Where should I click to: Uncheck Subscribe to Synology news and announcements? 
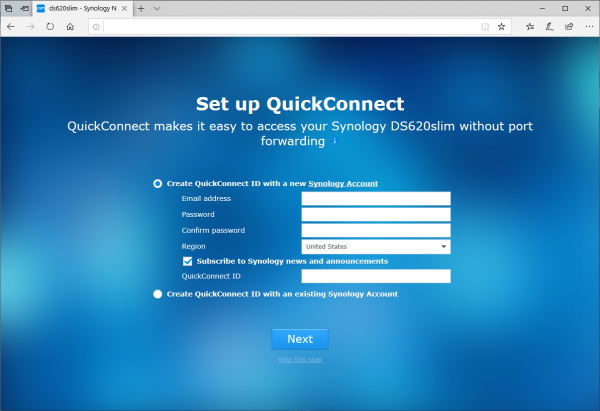tap(187, 261)
